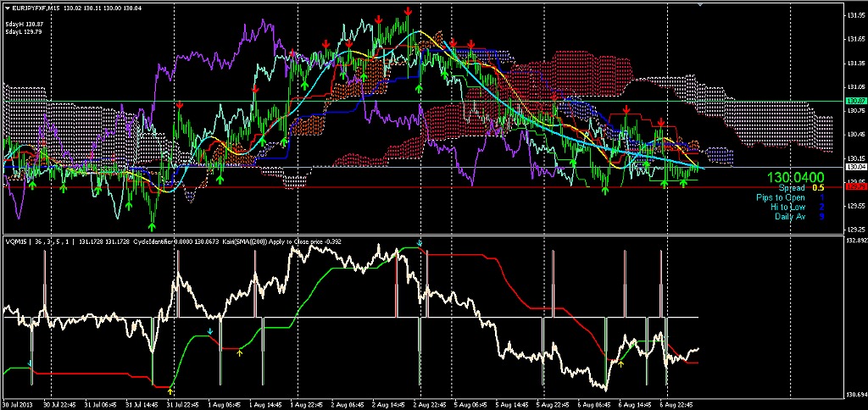Click the 132.892 indicator scale value
868x410 pixels.
coord(856,241)
